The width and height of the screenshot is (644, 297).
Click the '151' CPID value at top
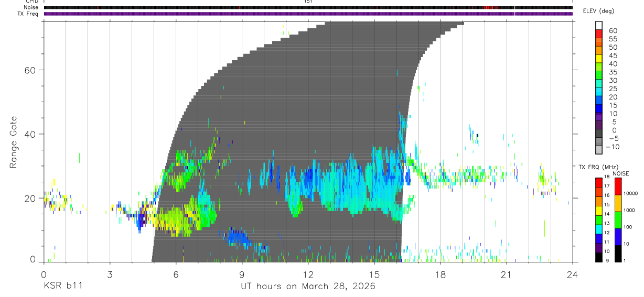pyautogui.click(x=308, y=2)
